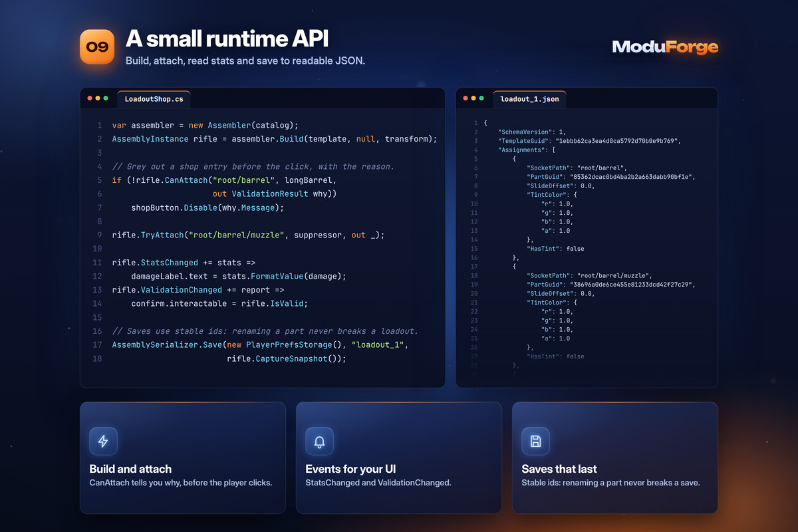The height and width of the screenshot is (532, 798).
Task: Click '"TintColor": {' on JSON line 21
Action: tap(551, 303)
